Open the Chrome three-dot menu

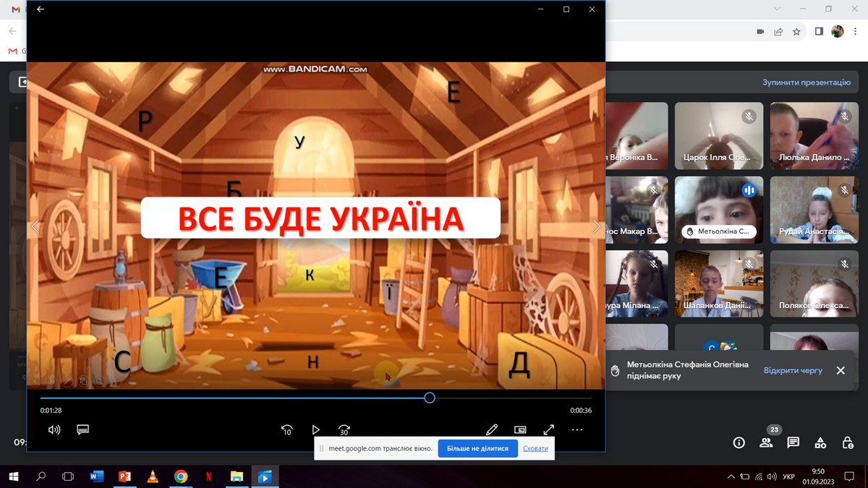pyautogui.click(x=856, y=32)
